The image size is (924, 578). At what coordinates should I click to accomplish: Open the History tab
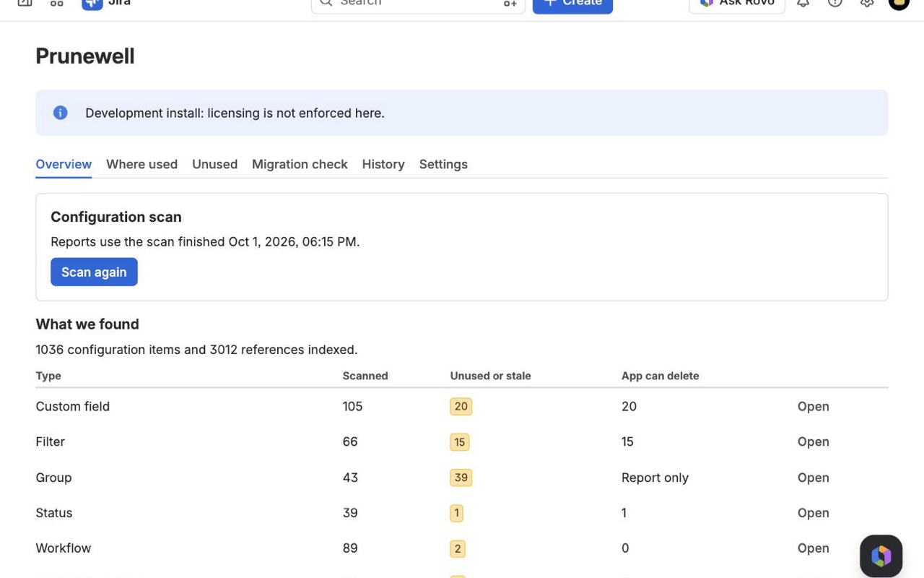pyautogui.click(x=383, y=164)
